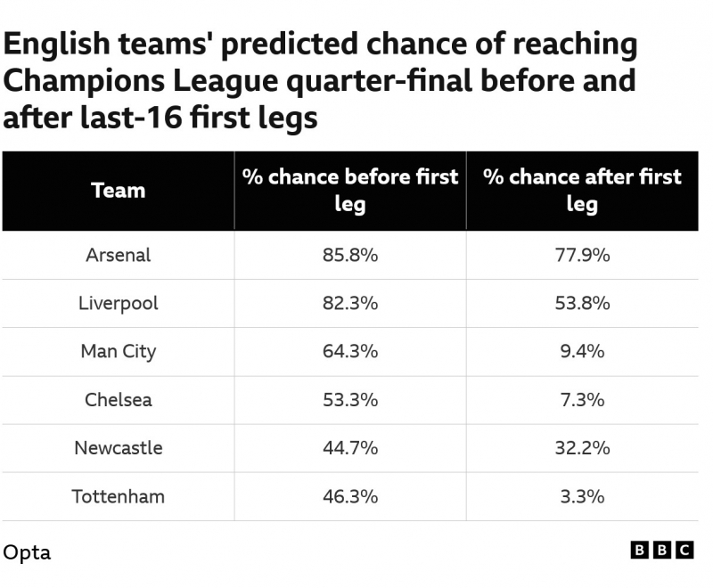The image size is (713, 588).
Task: Select Arsenal's 77.9% after value
Action: (582, 255)
